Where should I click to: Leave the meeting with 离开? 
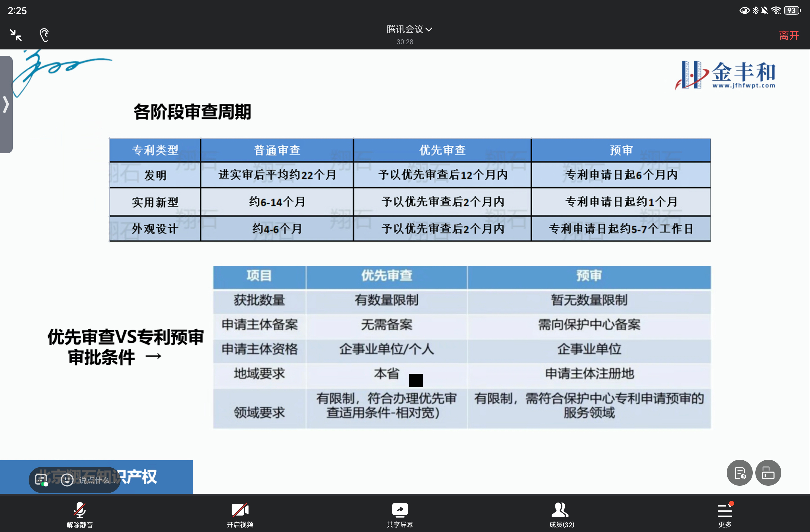pos(789,35)
